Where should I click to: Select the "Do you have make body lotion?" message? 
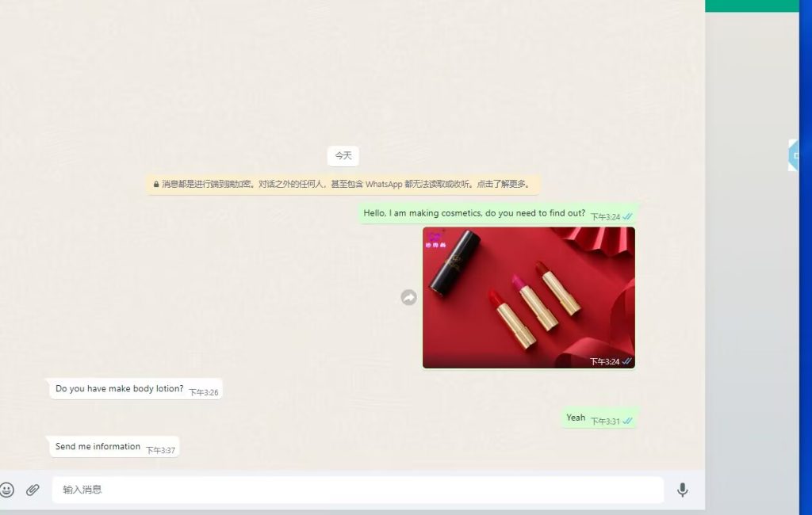(119, 389)
